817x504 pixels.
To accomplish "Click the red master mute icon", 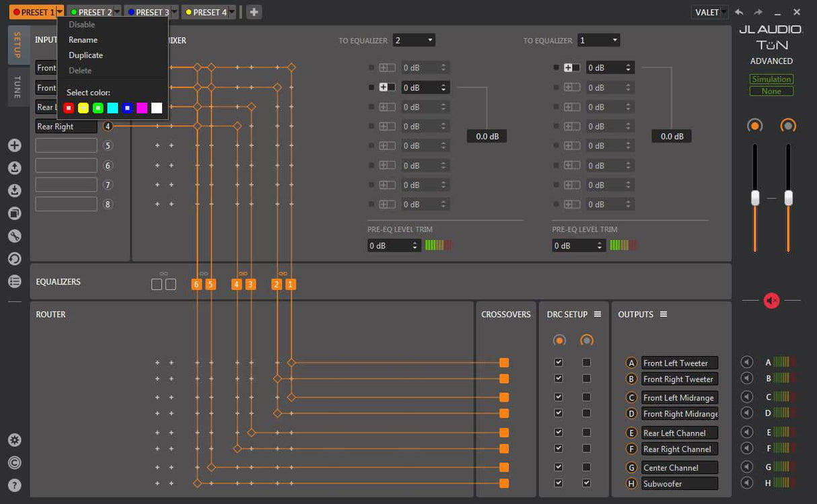I will [x=771, y=300].
